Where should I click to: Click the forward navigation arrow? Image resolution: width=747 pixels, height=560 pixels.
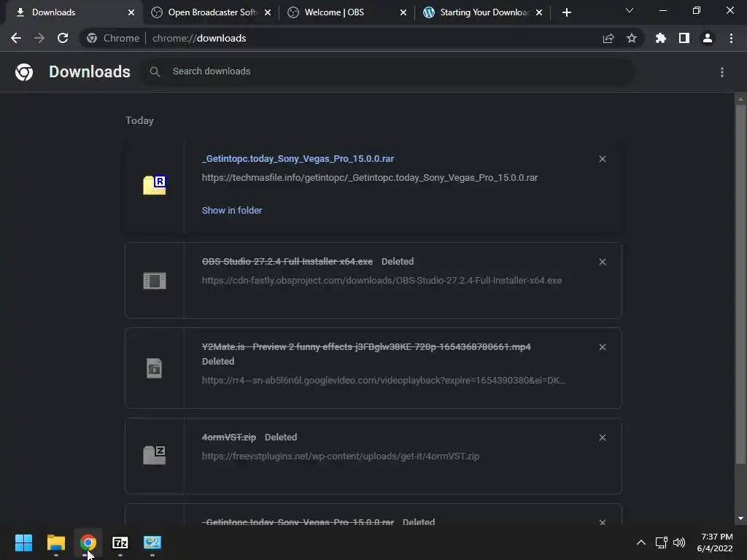[39, 38]
